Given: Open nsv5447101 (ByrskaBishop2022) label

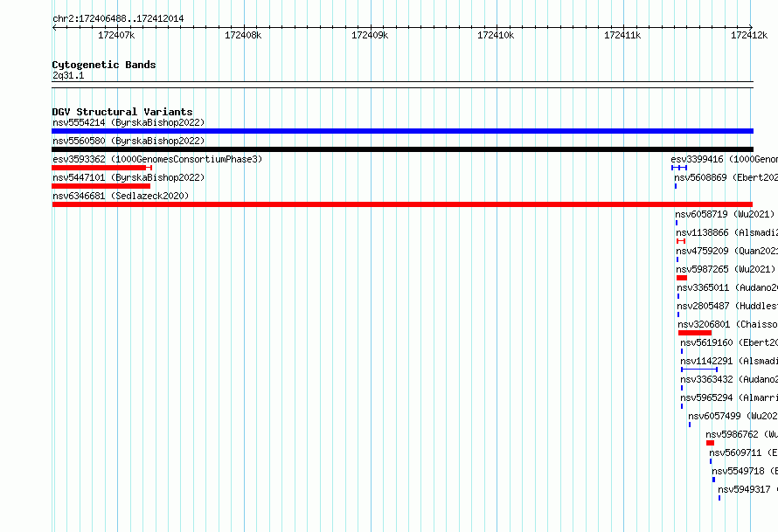Looking at the screenshot, I should point(129,177).
